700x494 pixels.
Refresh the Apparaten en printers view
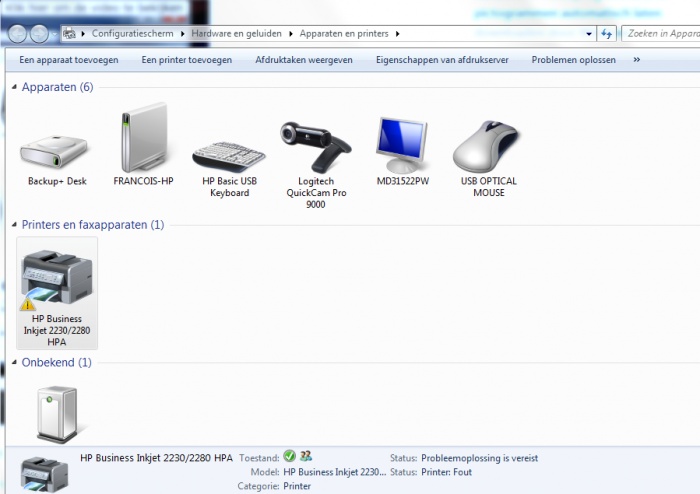coord(606,33)
